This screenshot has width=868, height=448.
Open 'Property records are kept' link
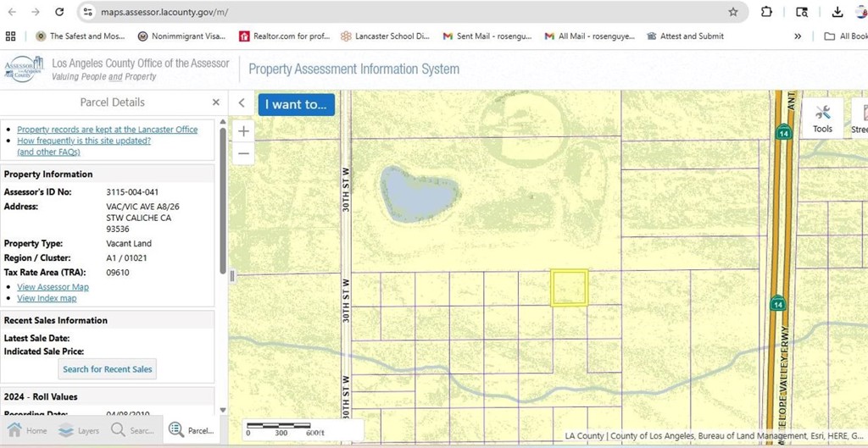tap(107, 130)
